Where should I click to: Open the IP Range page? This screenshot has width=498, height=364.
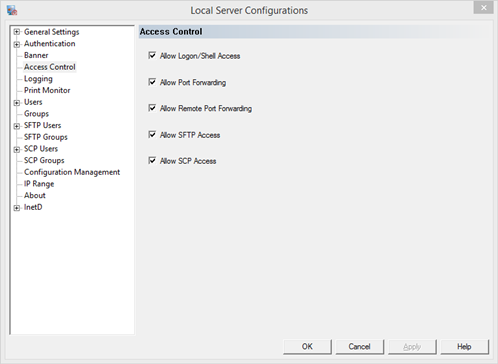39,184
